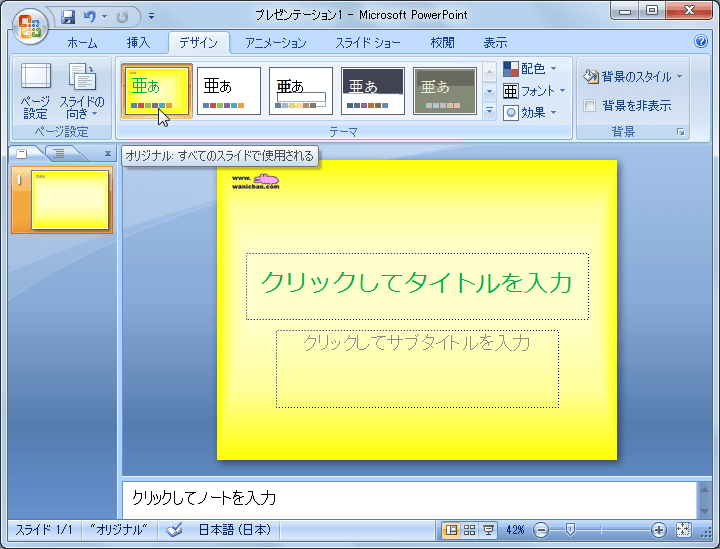Open PowerPoint Help question mark

(700, 41)
